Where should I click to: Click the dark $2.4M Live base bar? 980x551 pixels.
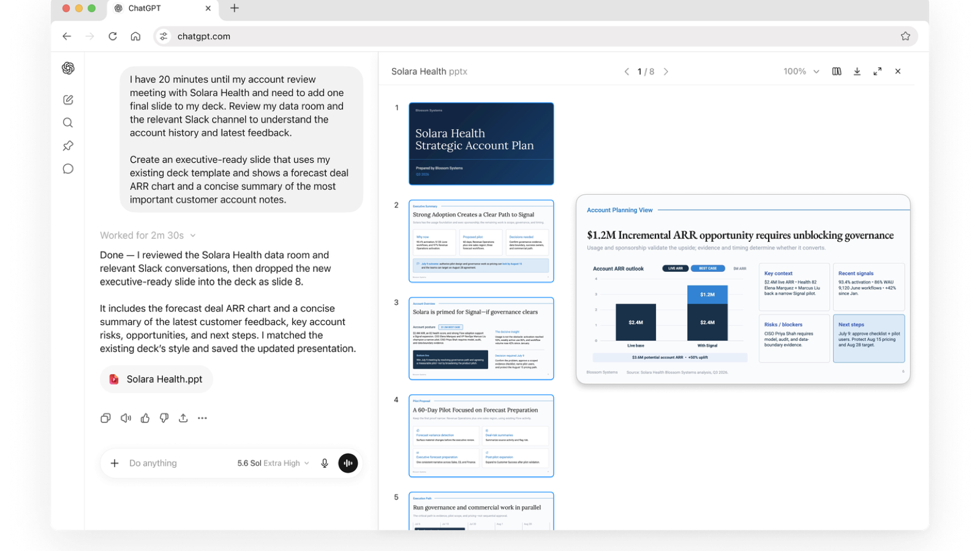coord(636,322)
